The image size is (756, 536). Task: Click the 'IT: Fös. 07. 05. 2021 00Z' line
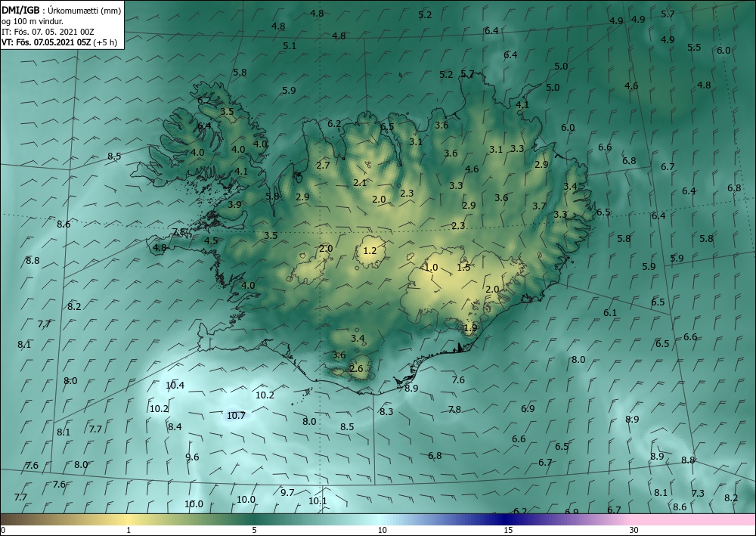pyautogui.click(x=48, y=32)
